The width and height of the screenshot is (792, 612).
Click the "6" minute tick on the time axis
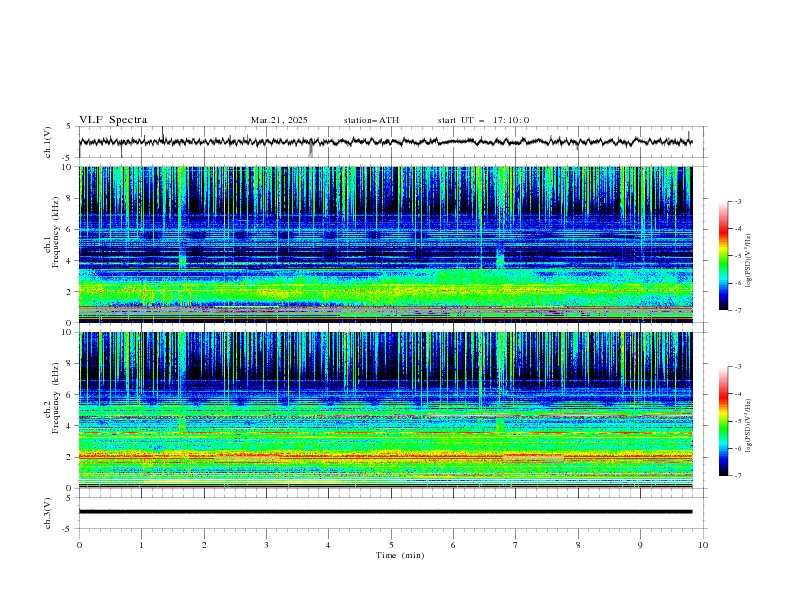(x=453, y=545)
